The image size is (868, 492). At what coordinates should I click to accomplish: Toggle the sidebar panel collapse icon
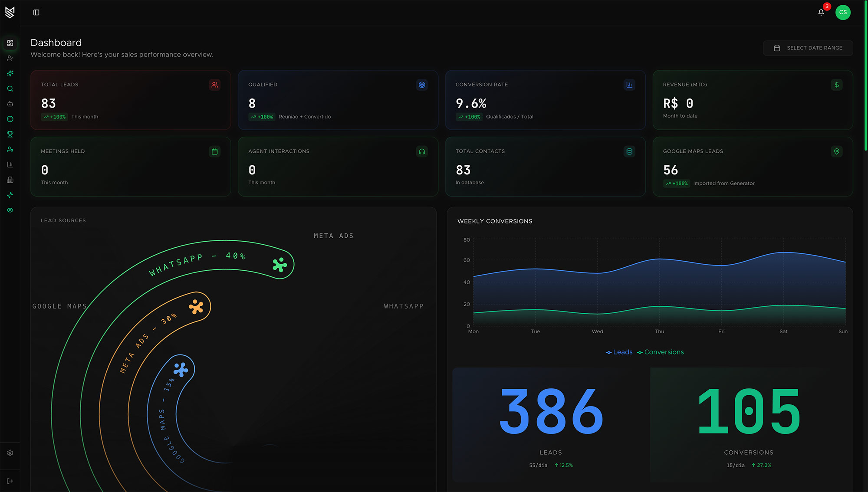click(36, 13)
